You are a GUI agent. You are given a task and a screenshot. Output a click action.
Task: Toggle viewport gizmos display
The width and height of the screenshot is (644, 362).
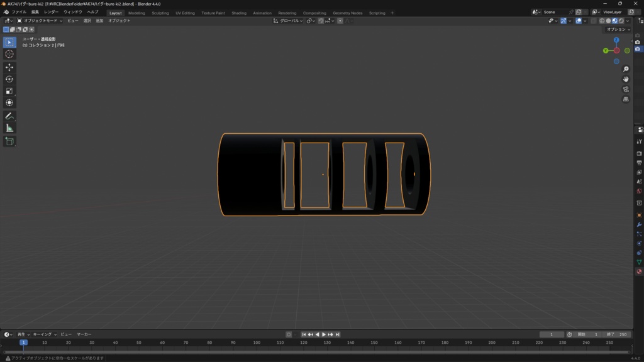(563, 21)
